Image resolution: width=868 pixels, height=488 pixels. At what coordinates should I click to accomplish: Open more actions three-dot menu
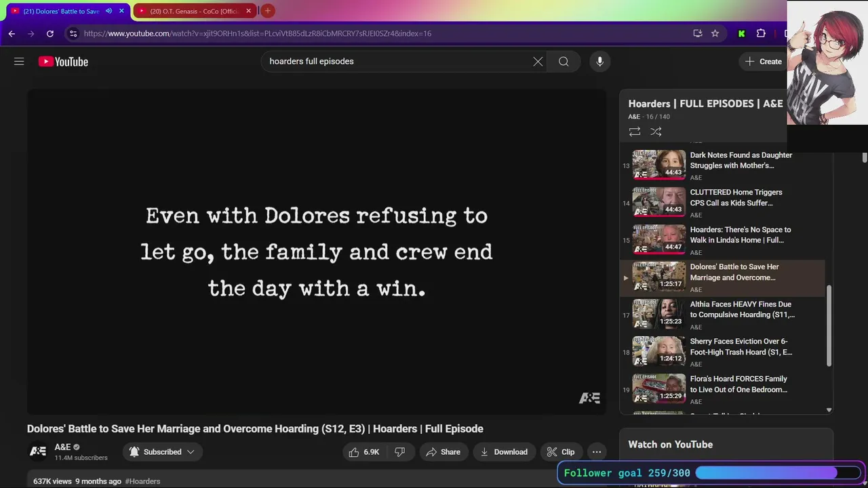coord(597,452)
